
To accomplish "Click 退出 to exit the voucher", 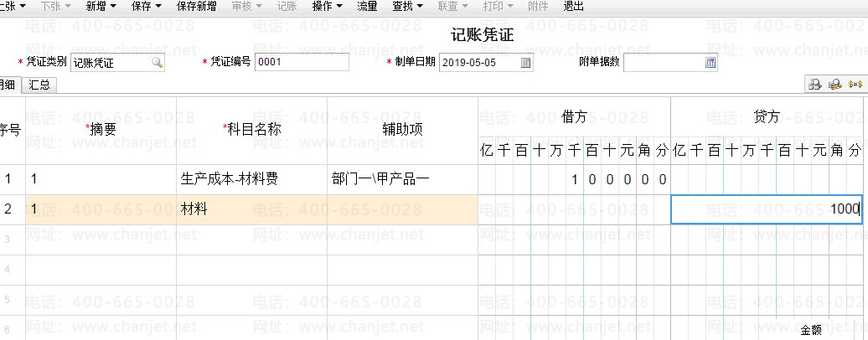I will coord(574,6).
